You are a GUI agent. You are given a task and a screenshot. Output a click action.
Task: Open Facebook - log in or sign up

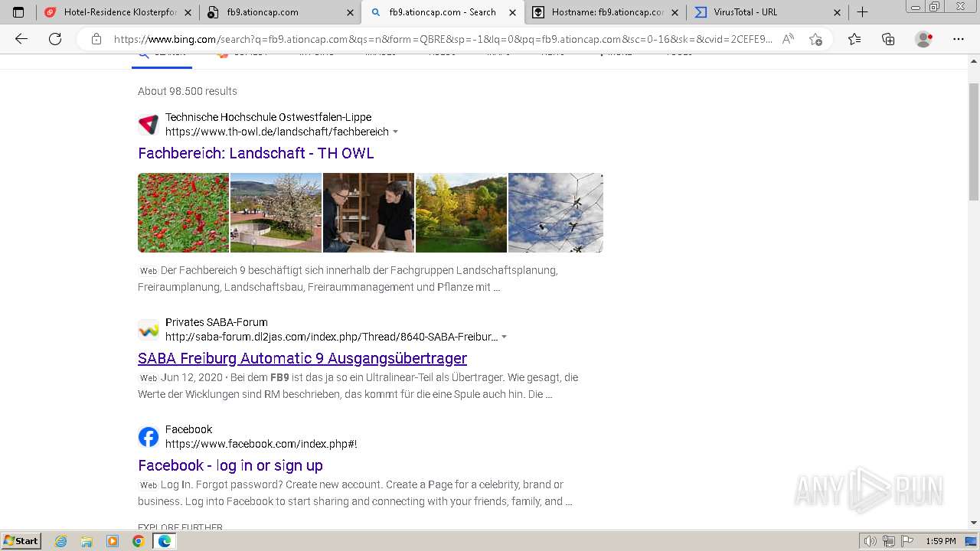(230, 465)
